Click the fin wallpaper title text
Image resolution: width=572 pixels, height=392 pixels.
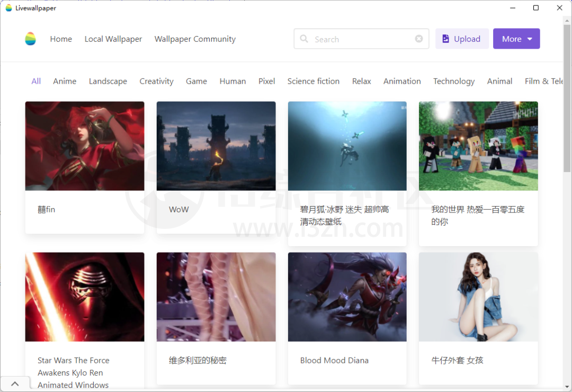point(46,209)
